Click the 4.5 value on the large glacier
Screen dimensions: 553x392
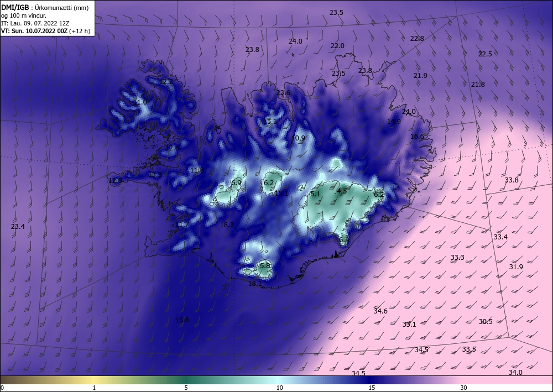tap(342, 191)
